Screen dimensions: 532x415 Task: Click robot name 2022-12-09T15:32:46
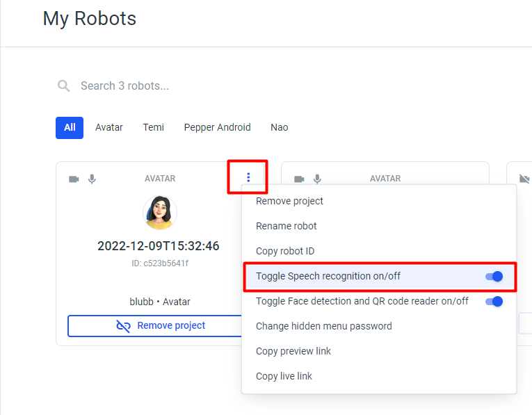point(159,246)
